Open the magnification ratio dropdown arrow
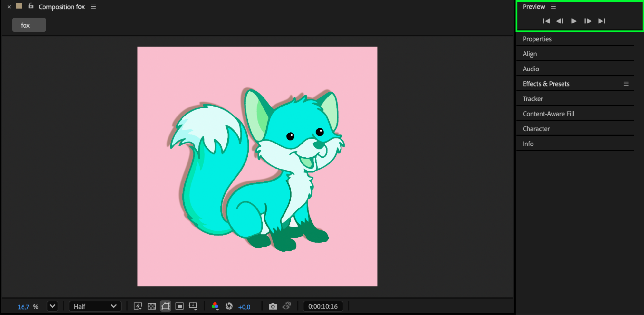Screen dimensions: 644x315 click(53, 306)
